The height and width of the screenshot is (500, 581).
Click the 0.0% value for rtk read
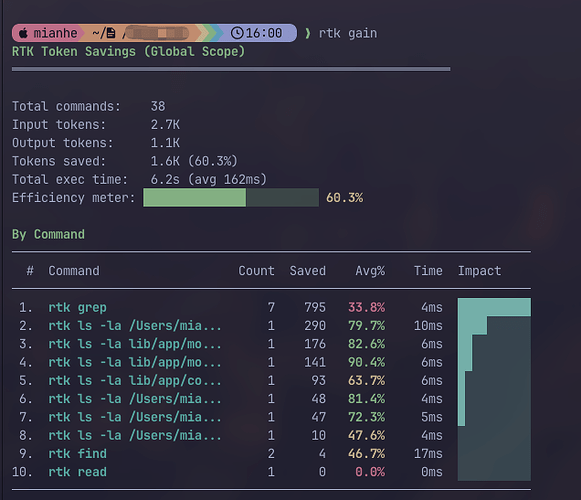click(x=370, y=472)
